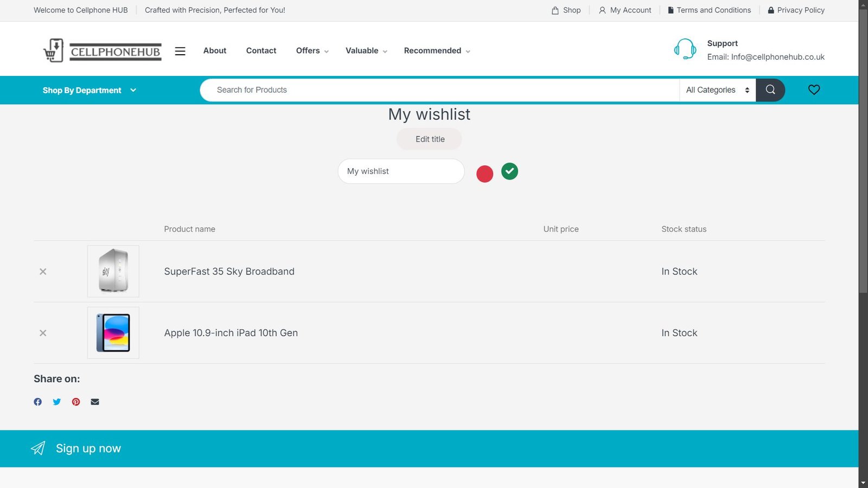Click the search magnifier button
Screen dimensions: 868x488
coord(770,90)
